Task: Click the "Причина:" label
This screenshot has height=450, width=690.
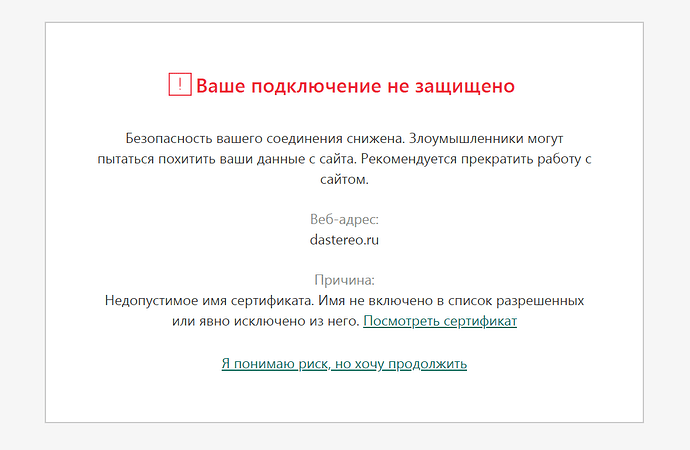Action: pos(345,279)
